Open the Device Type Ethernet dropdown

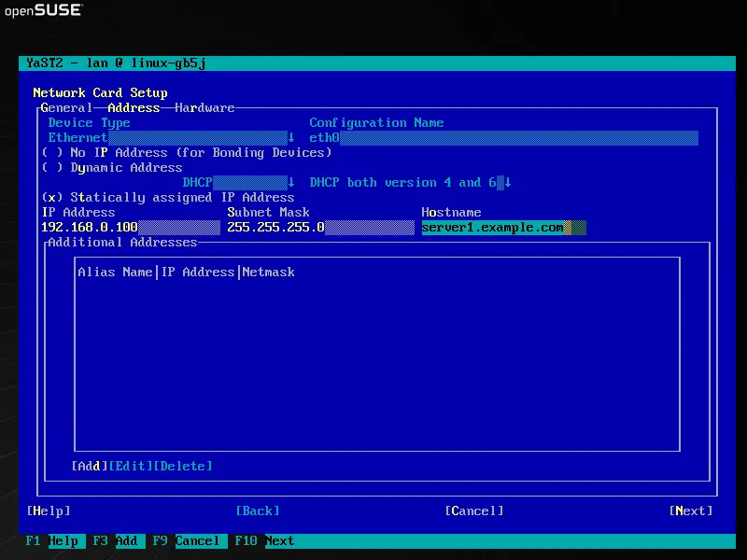[172, 138]
